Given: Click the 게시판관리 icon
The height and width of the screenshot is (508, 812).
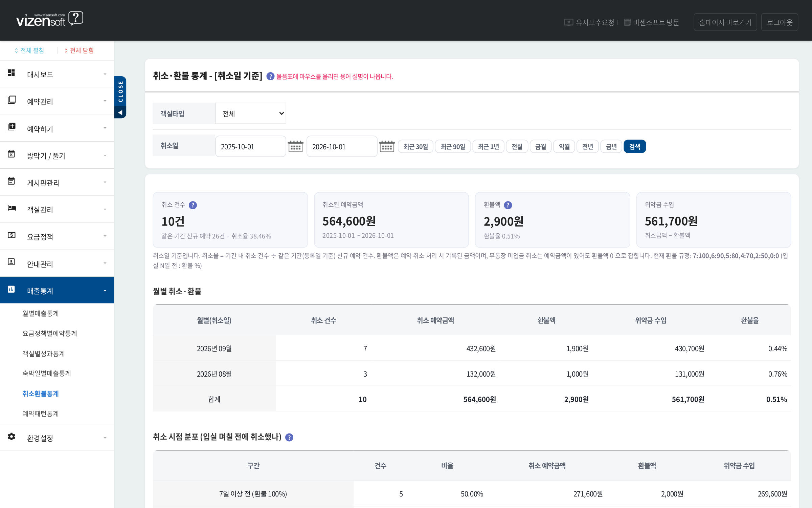Looking at the screenshot, I should [x=11, y=181].
